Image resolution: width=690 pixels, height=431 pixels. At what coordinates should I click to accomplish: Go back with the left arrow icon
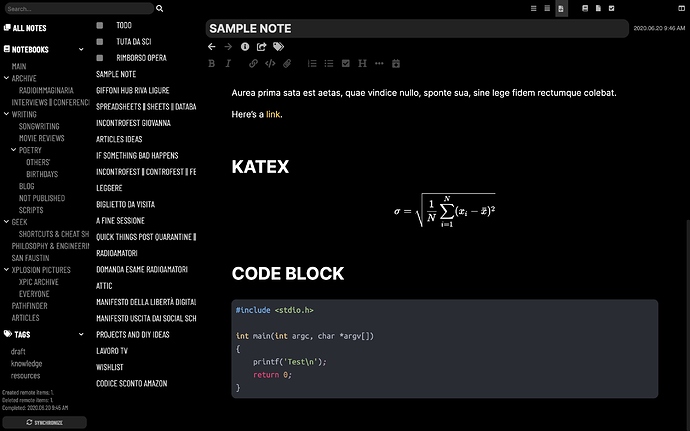coord(212,47)
